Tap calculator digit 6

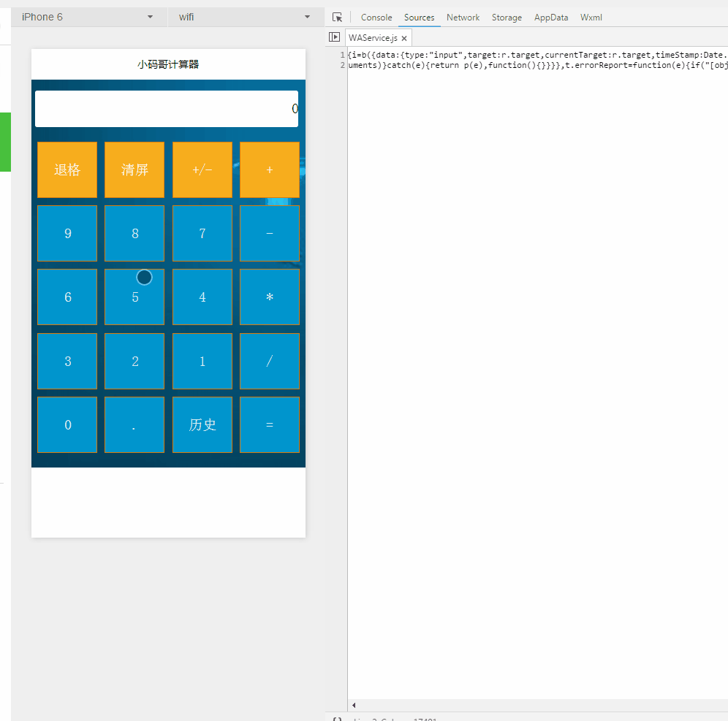click(67, 297)
